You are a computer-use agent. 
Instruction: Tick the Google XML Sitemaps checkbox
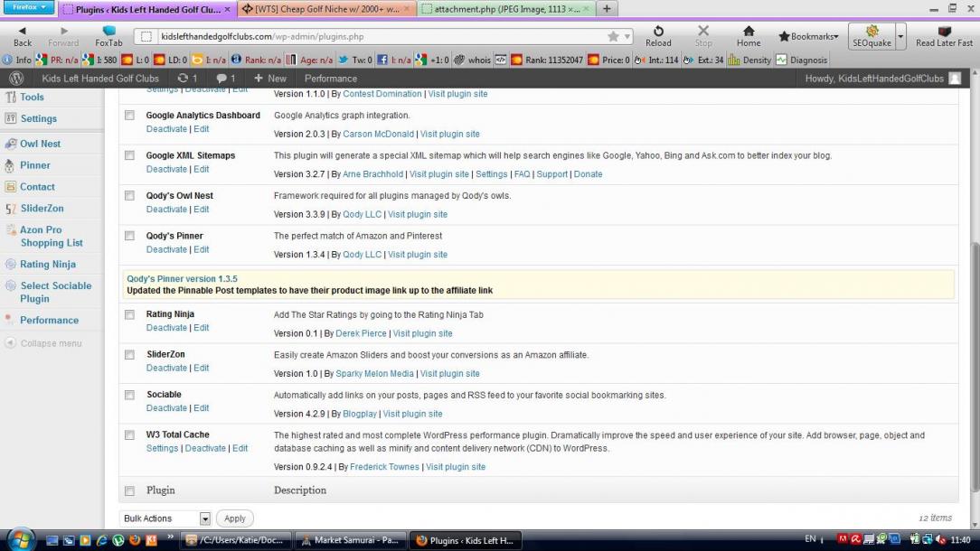(x=129, y=155)
